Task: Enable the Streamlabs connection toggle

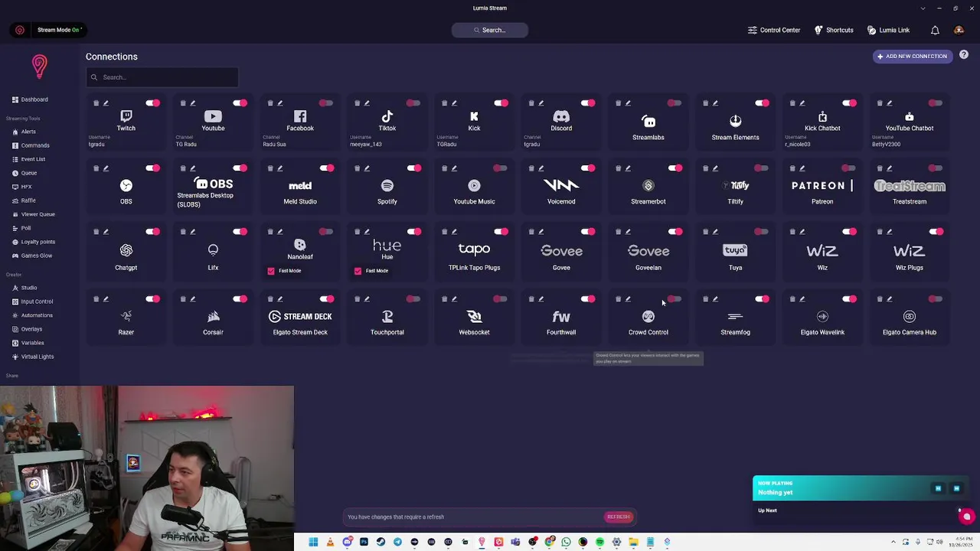Action: 675,103
